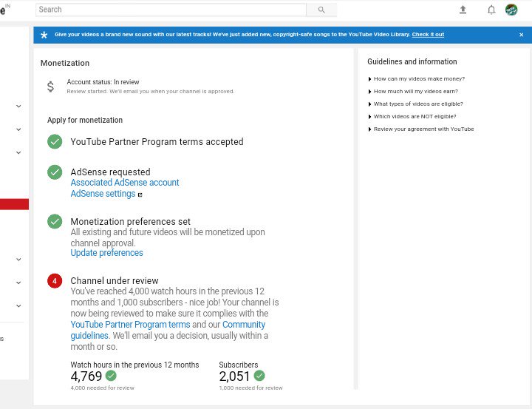Expand the second sidebar chevron below the red item
This screenshot has height=409, width=532.
click(18, 283)
